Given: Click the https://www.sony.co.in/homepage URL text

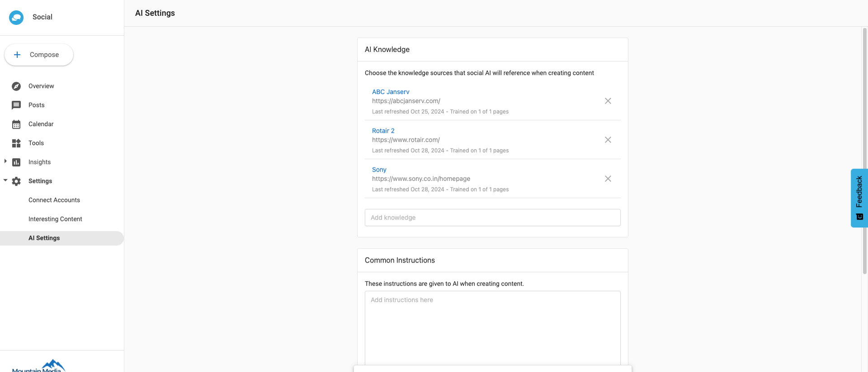Looking at the screenshot, I should 421,179.
